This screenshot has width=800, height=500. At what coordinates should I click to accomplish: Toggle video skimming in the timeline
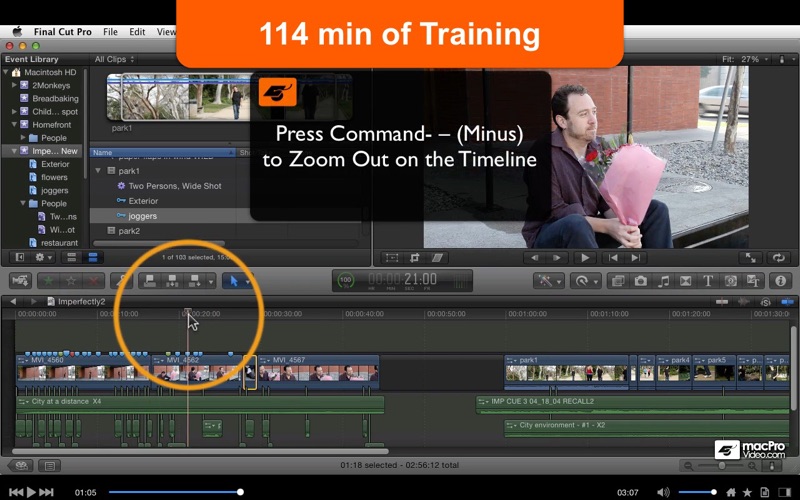tap(721, 302)
